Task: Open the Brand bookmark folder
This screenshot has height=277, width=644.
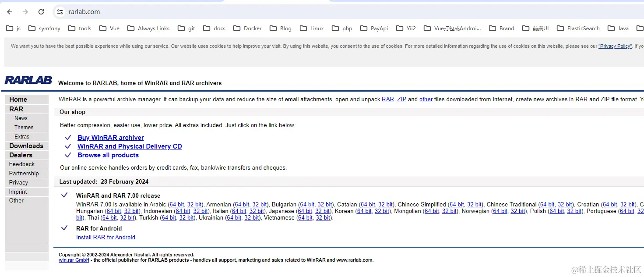Action: [502, 28]
